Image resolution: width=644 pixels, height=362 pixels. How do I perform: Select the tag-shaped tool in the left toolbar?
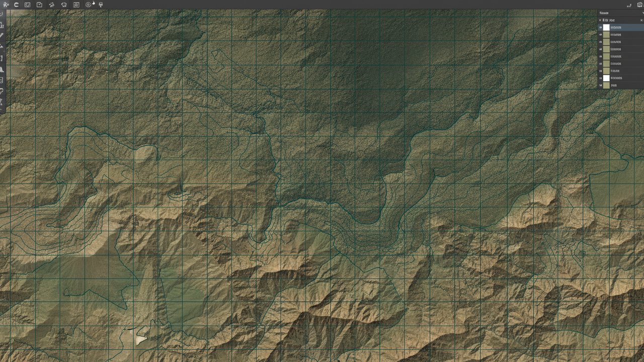coord(2,91)
